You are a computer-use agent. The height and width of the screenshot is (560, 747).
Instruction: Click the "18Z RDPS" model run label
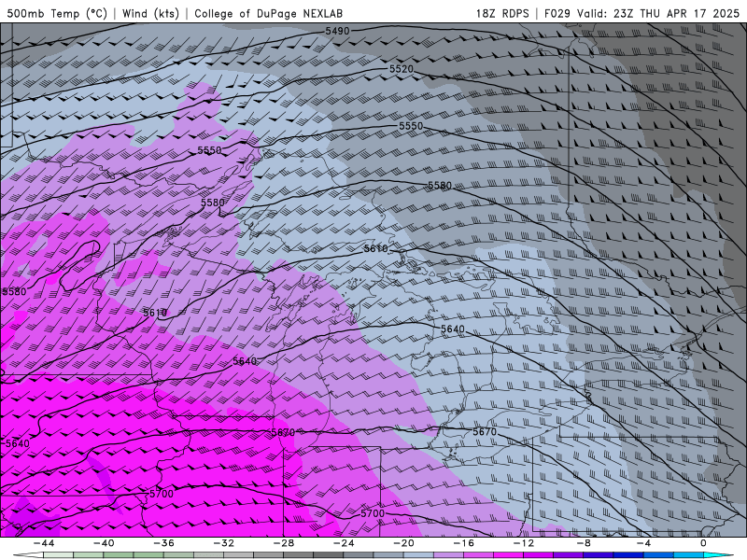point(502,13)
